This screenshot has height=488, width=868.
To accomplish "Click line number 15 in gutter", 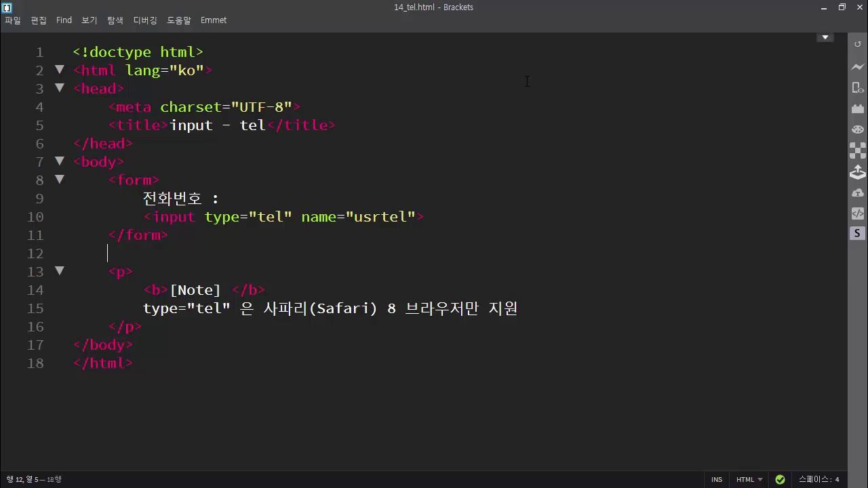I will [35, 308].
